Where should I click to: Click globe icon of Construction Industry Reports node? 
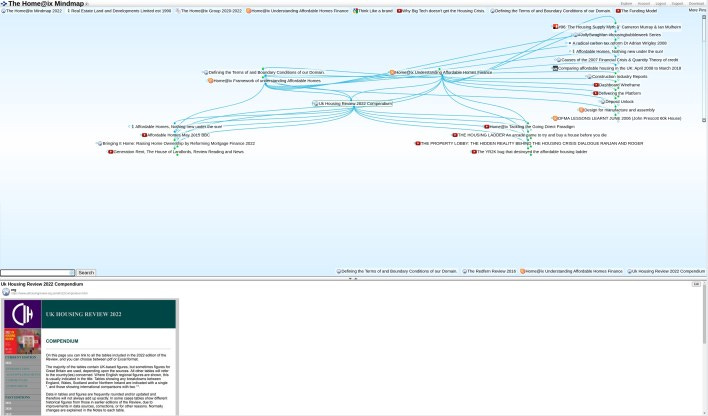click(589, 77)
